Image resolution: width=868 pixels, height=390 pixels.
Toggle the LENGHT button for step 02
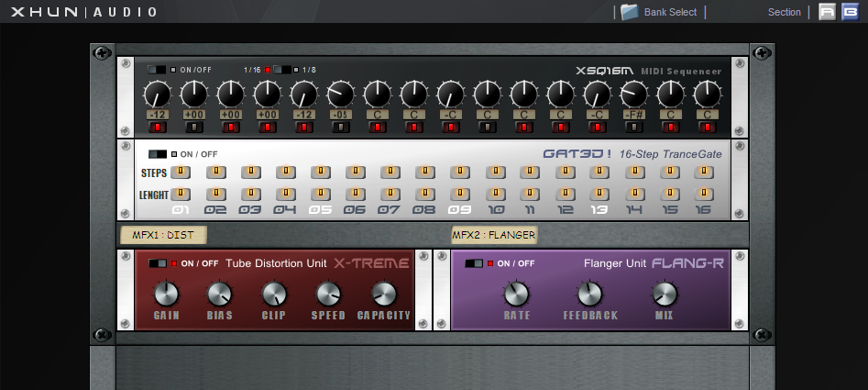tap(216, 195)
